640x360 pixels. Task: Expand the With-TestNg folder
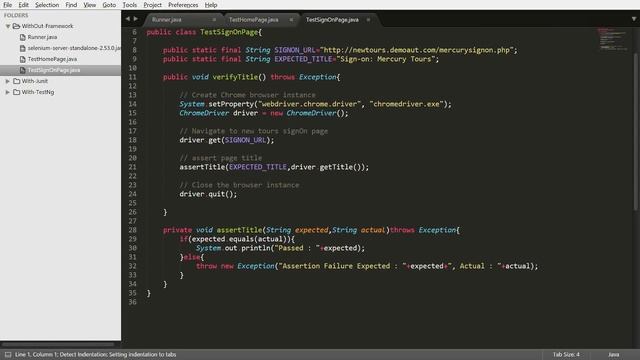[x=8, y=92]
